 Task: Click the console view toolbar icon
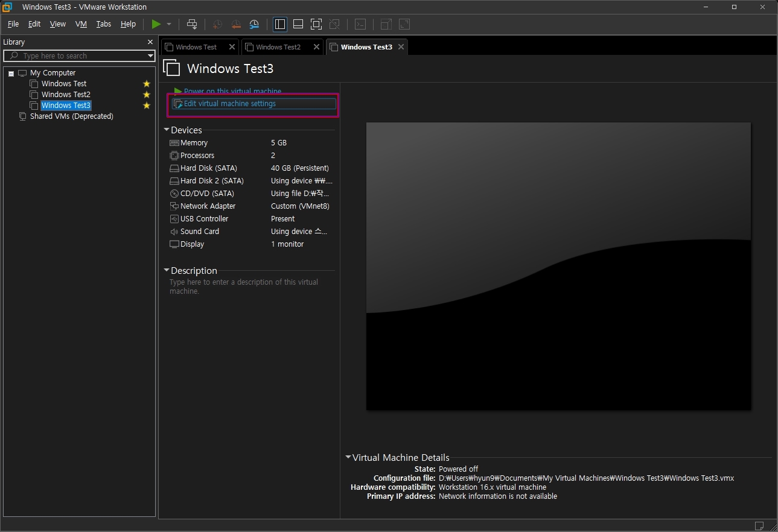[x=360, y=24]
